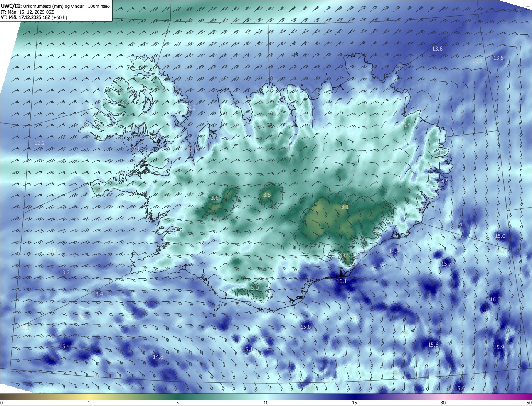Click the 15.4 value label
This screenshot has width=532, height=406.
click(x=65, y=346)
